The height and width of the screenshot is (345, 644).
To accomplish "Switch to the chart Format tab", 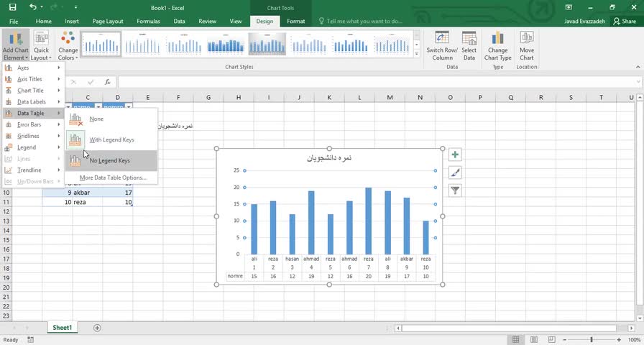I will pyautogui.click(x=295, y=22).
